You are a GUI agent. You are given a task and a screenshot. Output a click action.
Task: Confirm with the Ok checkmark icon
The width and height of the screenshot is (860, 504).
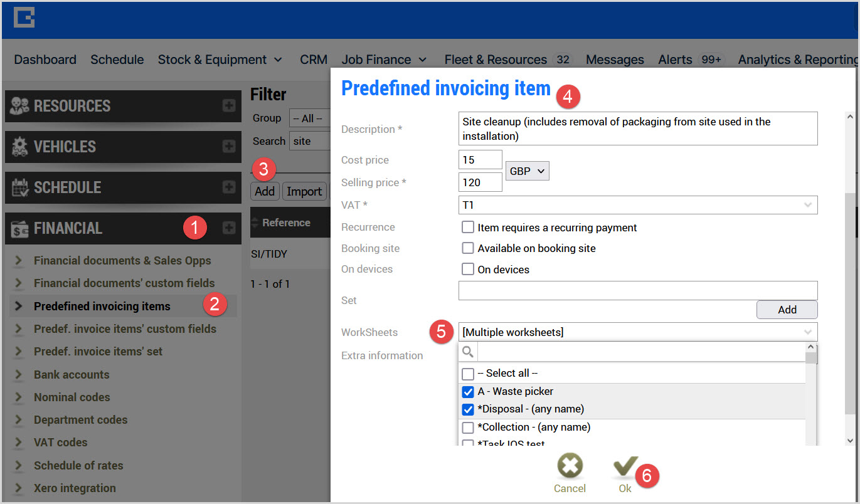(625, 467)
